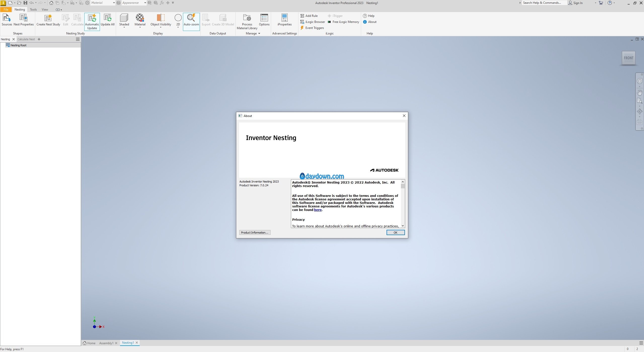The height and width of the screenshot is (352, 644).
Task: Click the Save icon
Action: pos(25,3)
